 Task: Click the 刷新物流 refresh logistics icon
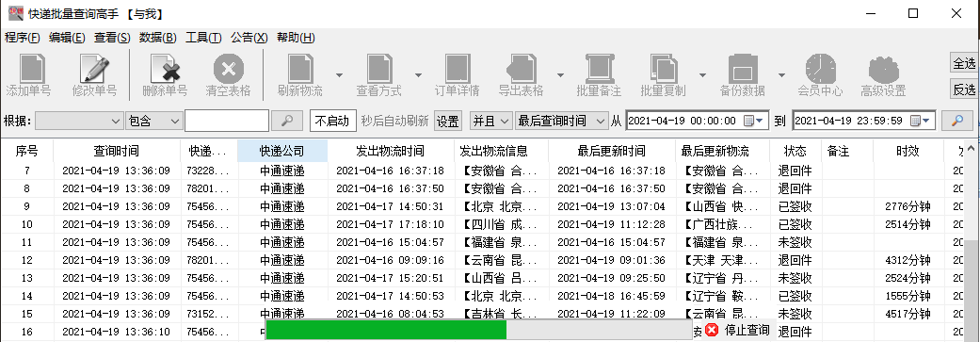pos(300,68)
